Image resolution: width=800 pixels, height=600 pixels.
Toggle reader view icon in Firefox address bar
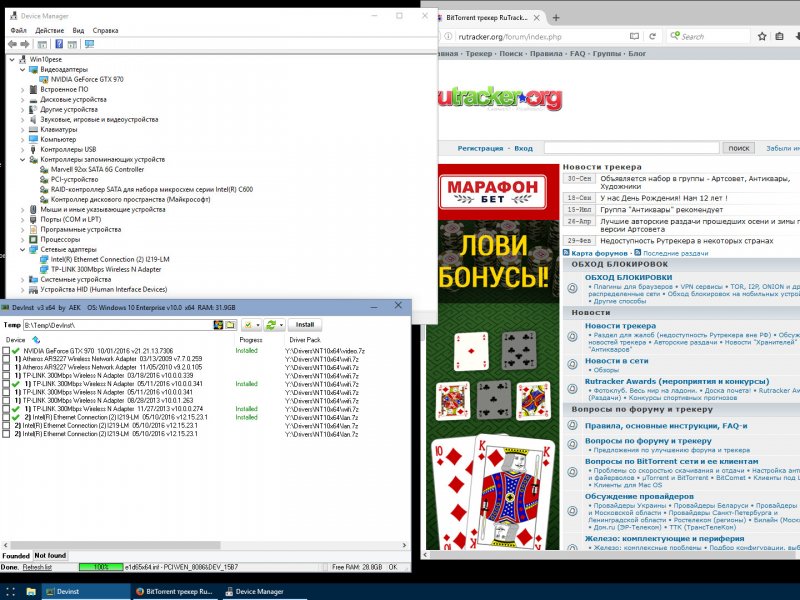(634, 36)
